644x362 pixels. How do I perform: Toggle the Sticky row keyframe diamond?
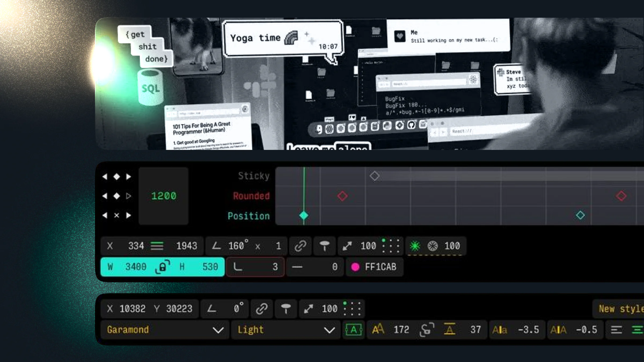click(116, 176)
